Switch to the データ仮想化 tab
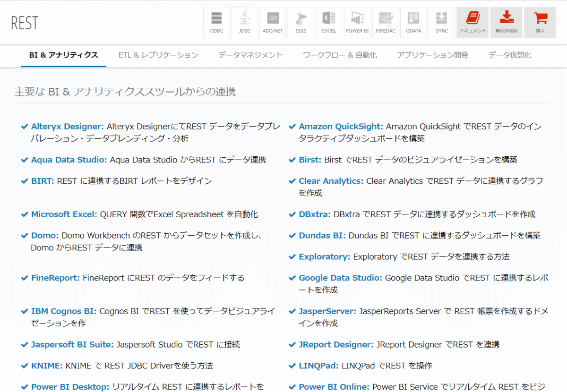This screenshot has height=392, width=567. point(510,55)
